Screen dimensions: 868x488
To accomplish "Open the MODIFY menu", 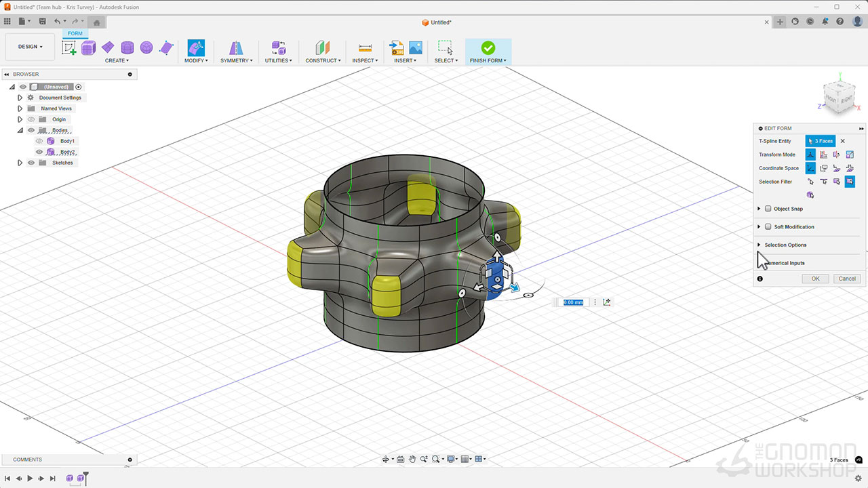I will [x=195, y=60].
